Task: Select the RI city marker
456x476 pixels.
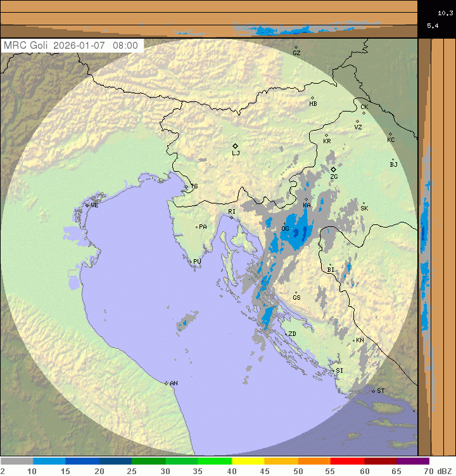Action: pos(231,217)
